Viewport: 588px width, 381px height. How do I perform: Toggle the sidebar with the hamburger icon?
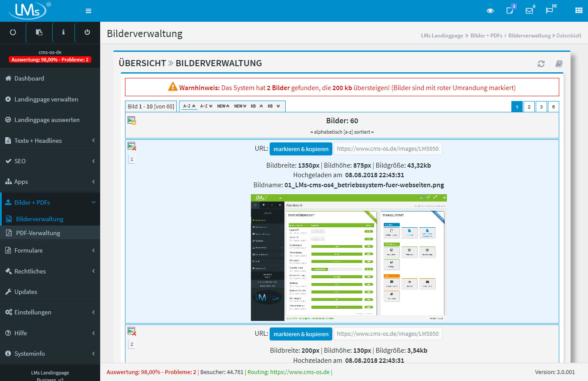click(88, 11)
